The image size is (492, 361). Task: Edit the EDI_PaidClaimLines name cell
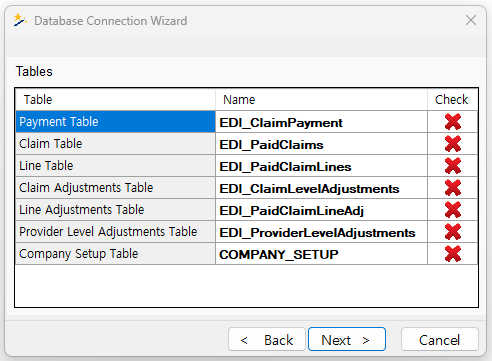[321, 166]
